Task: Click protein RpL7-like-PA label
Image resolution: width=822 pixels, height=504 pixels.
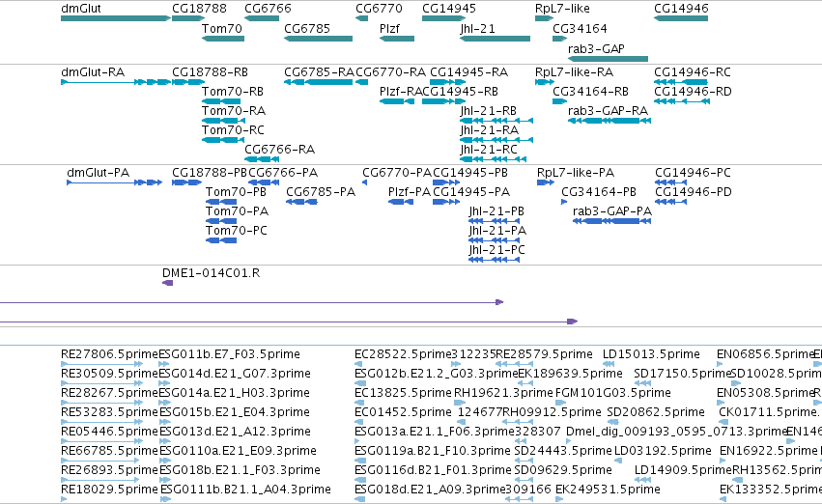Action: (575, 173)
